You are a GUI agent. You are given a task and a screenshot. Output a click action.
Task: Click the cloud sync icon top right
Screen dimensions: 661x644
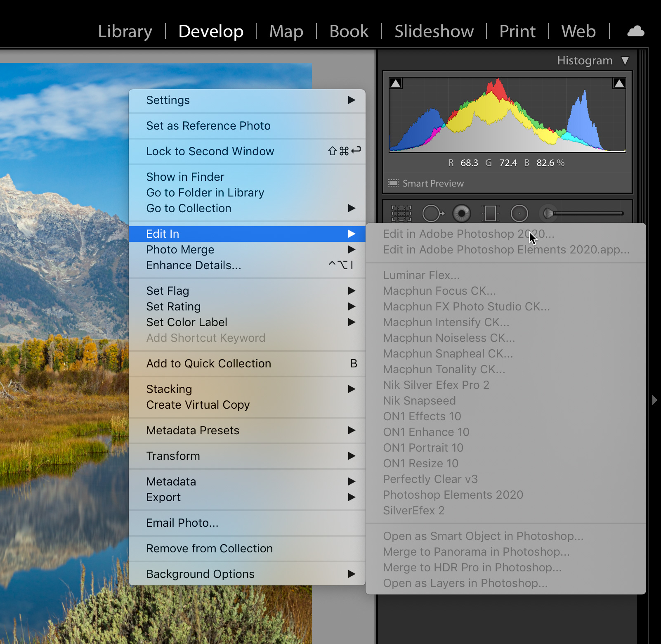[635, 31]
